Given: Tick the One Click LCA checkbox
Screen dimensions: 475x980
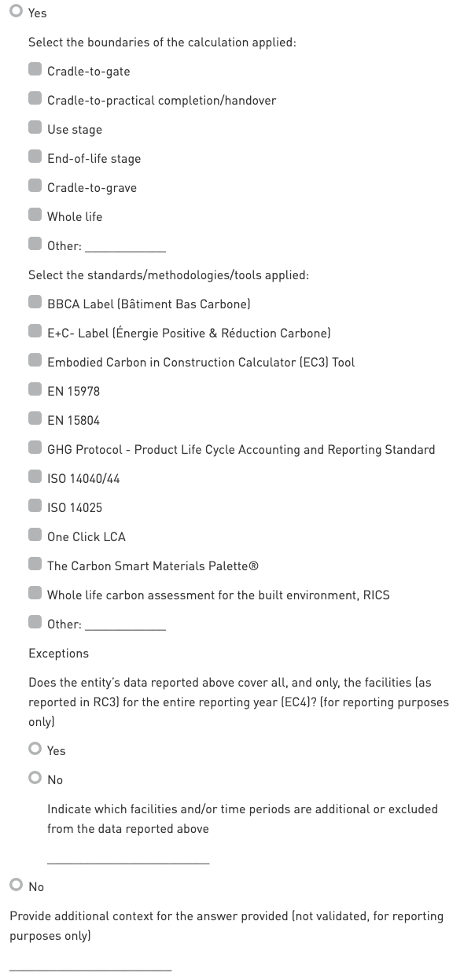Looking at the screenshot, I should [x=35, y=536].
